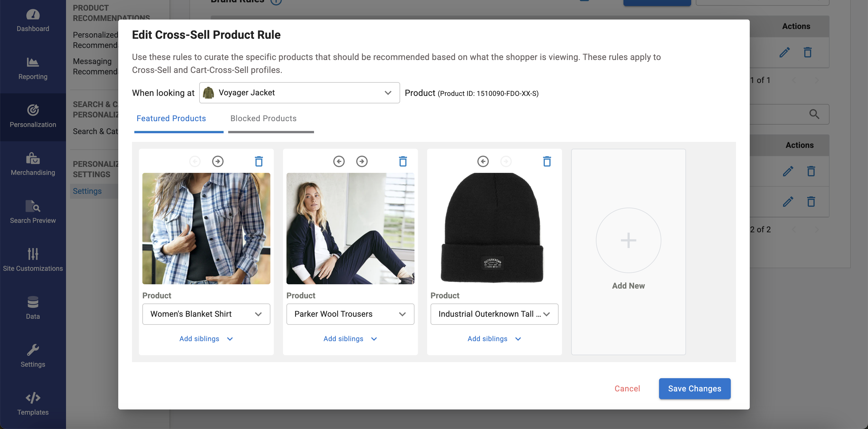Open Search & Cat menu item
Viewport: 868px width, 429px height.
click(x=95, y=132)
